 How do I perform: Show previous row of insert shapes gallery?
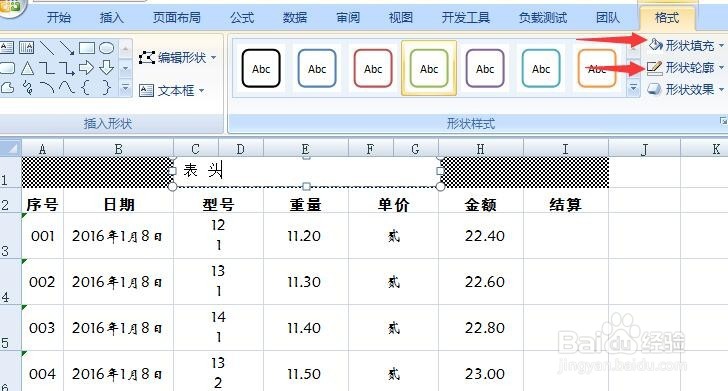click(125, 48)
